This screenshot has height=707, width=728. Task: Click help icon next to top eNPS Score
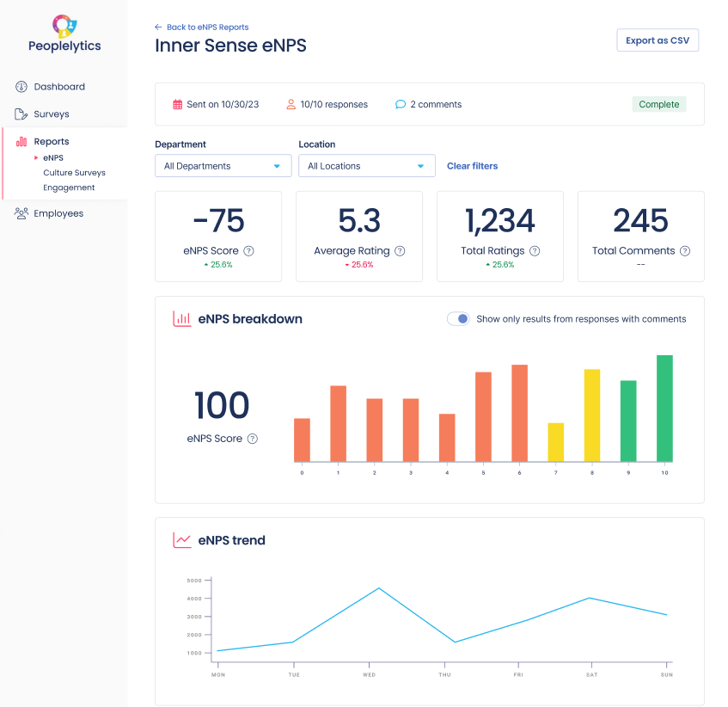click(x=249, y=251)
